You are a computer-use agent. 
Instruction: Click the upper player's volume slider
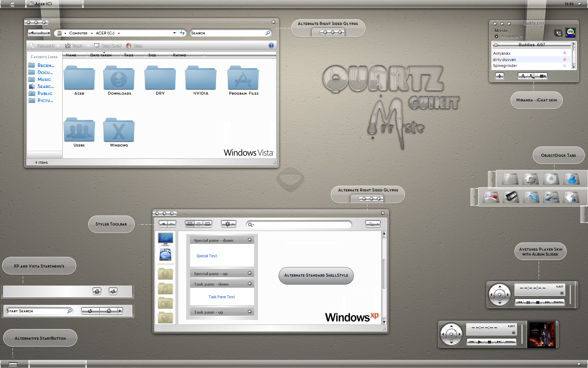(570, 294)
